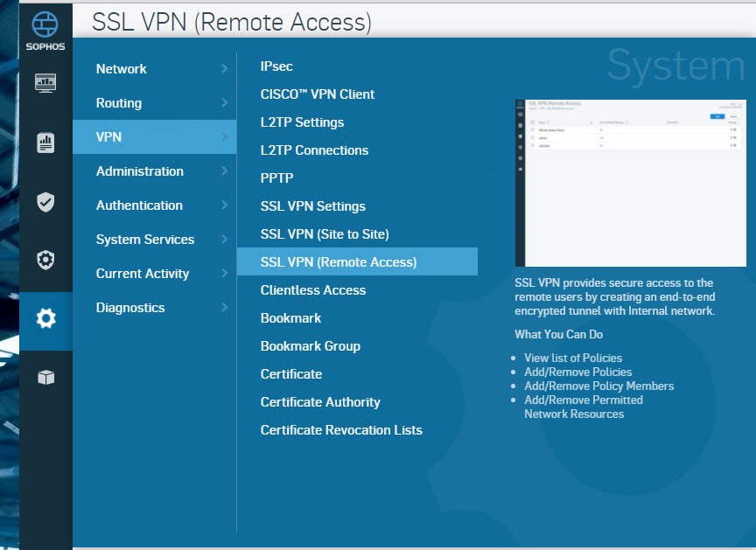This screenshot has height=550, width=756.
Task: Open the Reports chart icon in sidebar
Action: pyautogui.click(x=45, y=143)
